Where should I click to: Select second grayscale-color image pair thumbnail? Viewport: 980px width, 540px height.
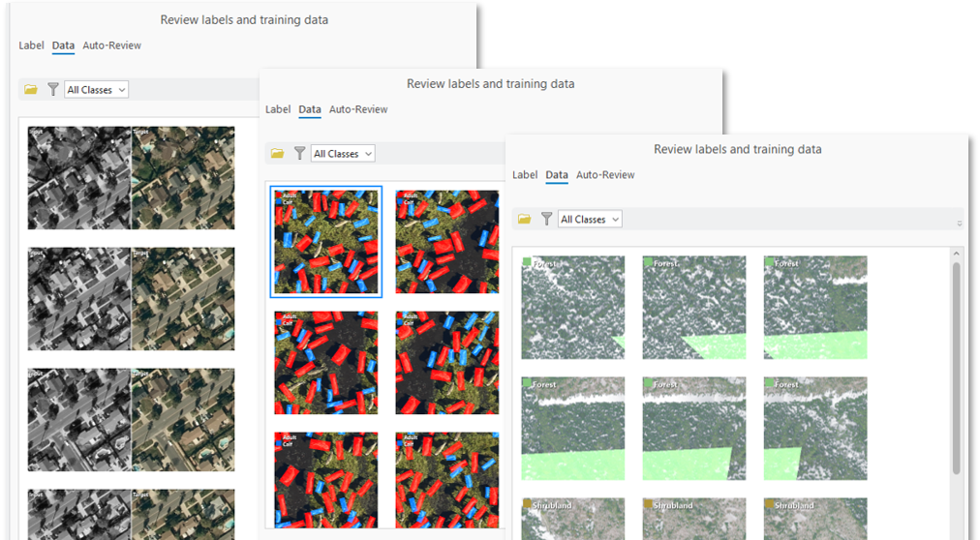pos(132,299)
